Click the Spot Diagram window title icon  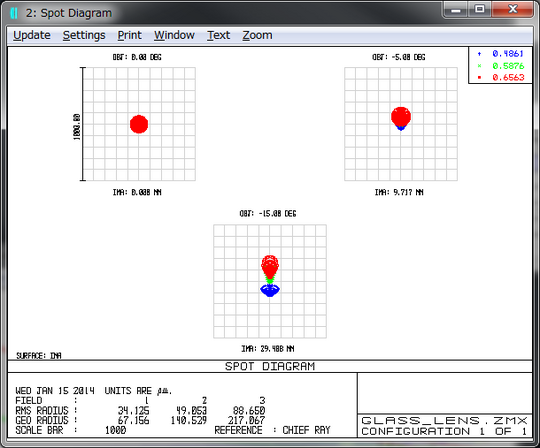pos(14,13)
